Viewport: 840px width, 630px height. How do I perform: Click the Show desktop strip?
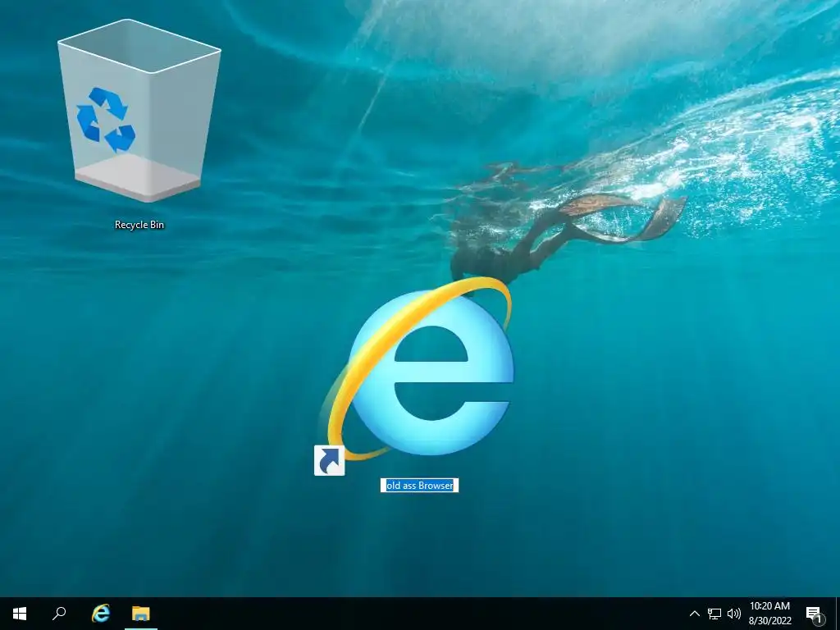(x=838, y=614)
